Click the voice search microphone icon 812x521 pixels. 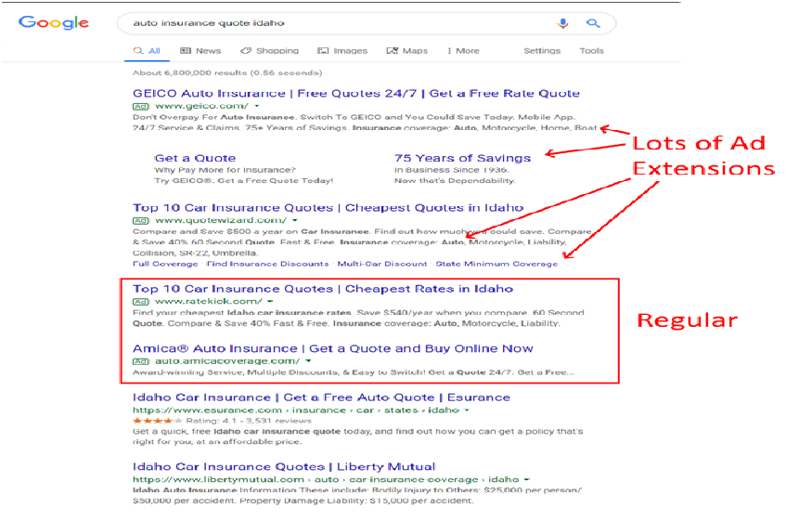click(563, 23)
